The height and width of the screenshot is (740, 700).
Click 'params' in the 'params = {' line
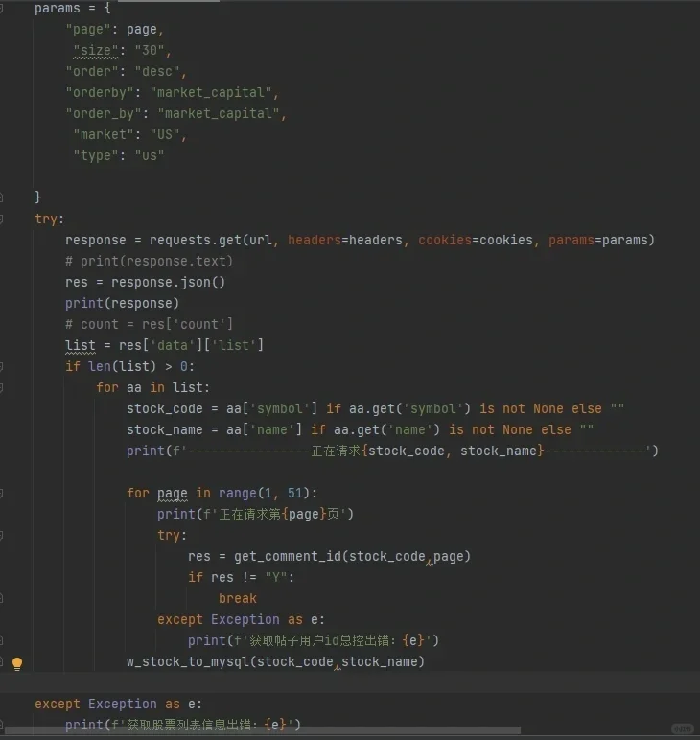pos(58,8)
